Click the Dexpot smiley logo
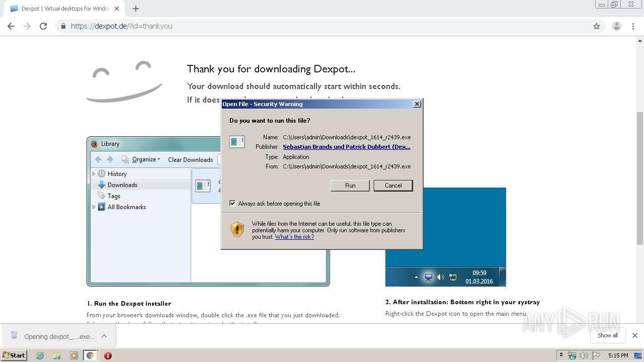This screenshot has width=644, height=362. pos(124,81)
